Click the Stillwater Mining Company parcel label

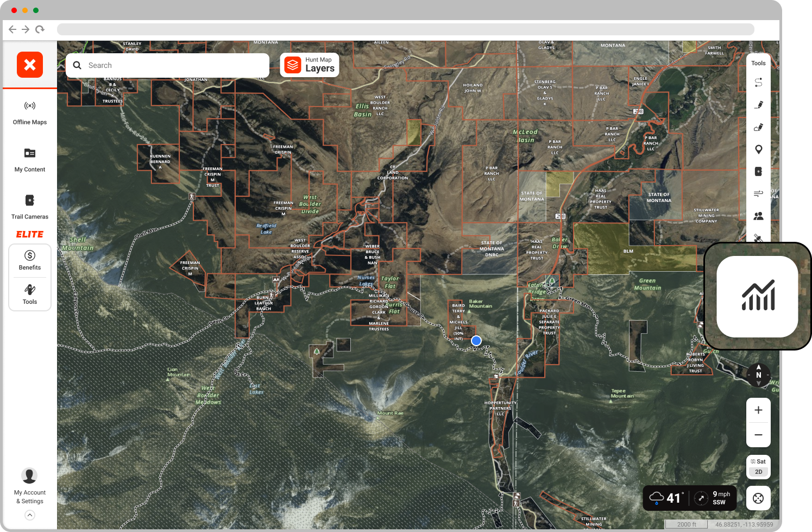(x=706, y=215)
